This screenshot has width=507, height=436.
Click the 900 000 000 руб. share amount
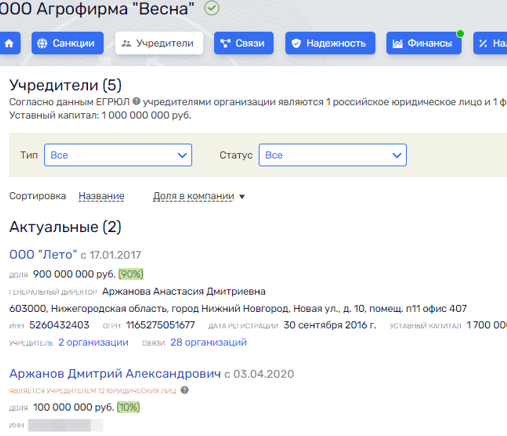pos(74,274)
